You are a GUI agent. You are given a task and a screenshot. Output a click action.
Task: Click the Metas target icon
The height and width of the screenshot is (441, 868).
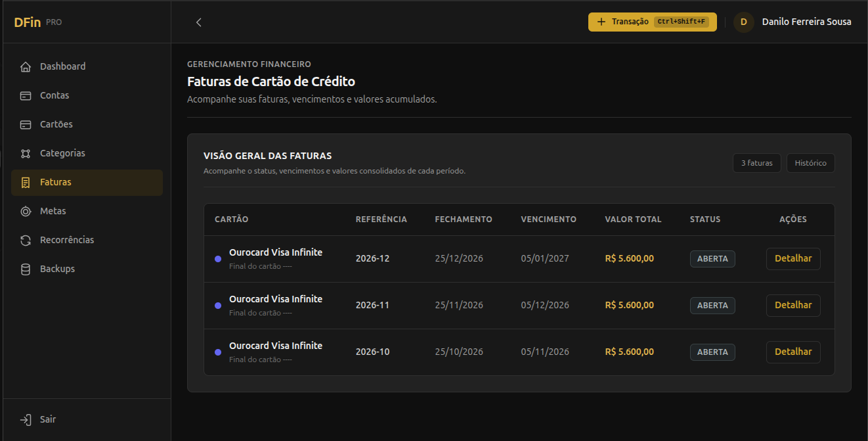pos(26,211)
